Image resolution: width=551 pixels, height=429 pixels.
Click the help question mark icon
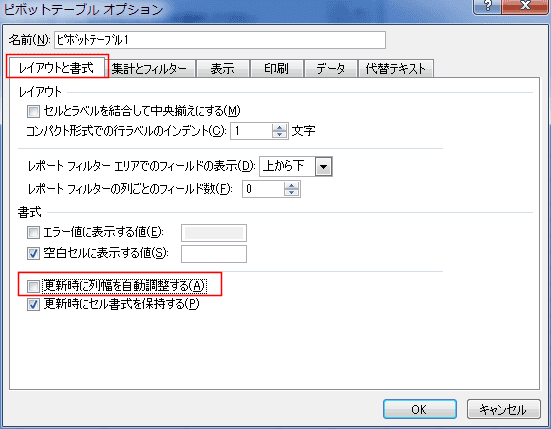[x=488, y=6]
